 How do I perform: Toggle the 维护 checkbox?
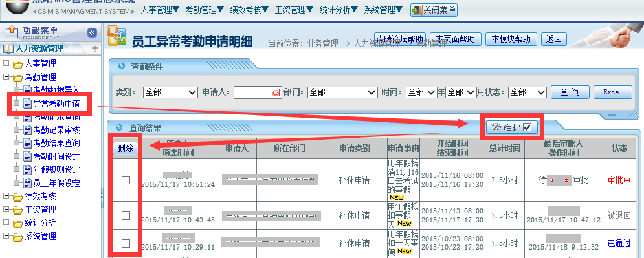pyautogui.click(x=527, y=127)
